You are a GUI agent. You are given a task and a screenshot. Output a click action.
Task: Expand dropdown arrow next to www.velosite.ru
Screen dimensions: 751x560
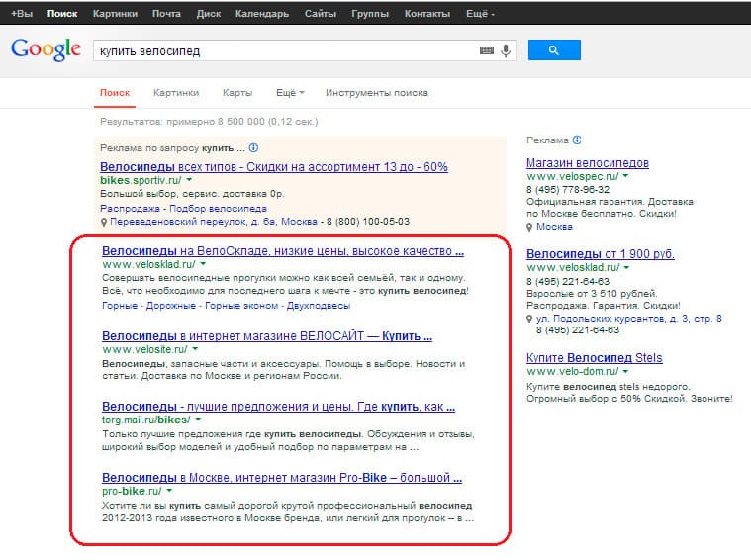pyautogui.click(x=195, y=349)
